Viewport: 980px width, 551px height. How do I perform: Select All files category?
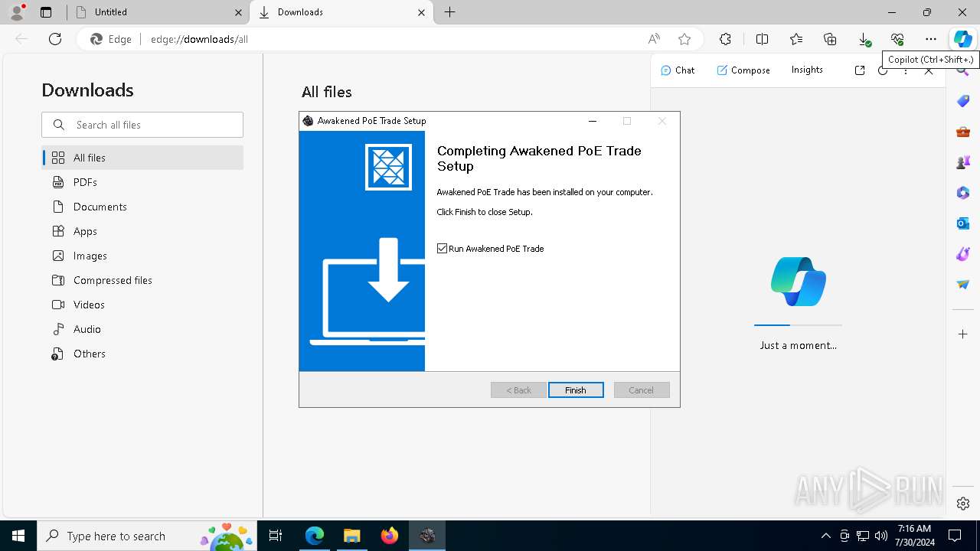tap(142, 158)
